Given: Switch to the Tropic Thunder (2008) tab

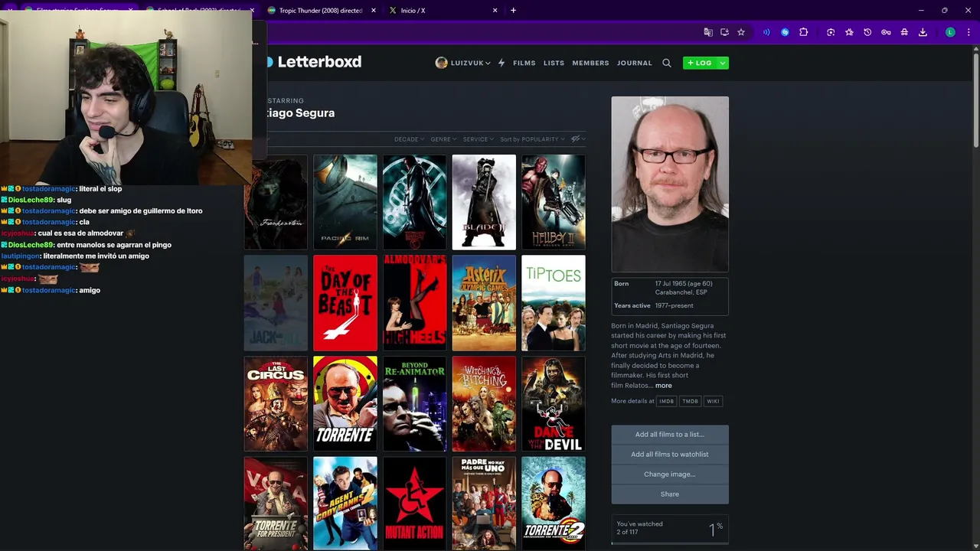Looking at the screenshot, I should [321, 11].
